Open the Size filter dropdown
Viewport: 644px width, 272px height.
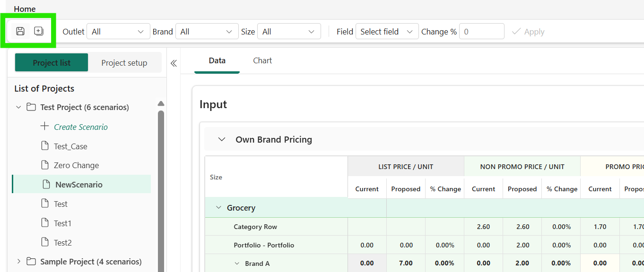(x=289, y=32)
